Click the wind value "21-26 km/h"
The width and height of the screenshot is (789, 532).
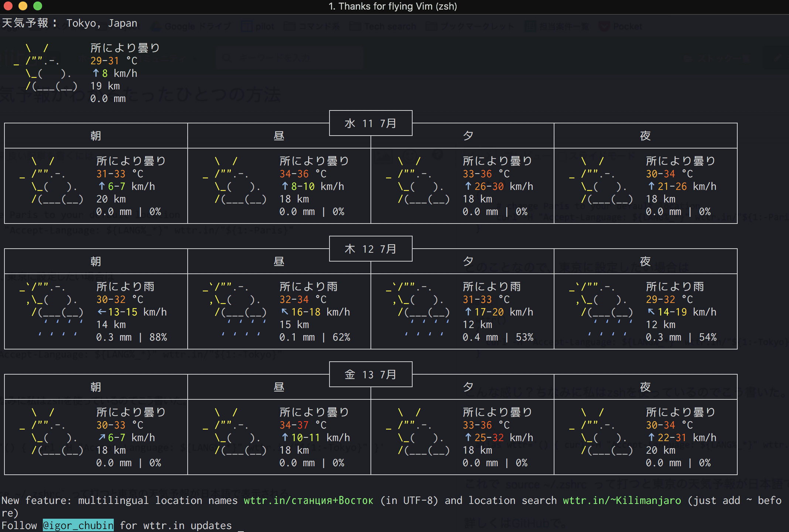tap(687, 186)
